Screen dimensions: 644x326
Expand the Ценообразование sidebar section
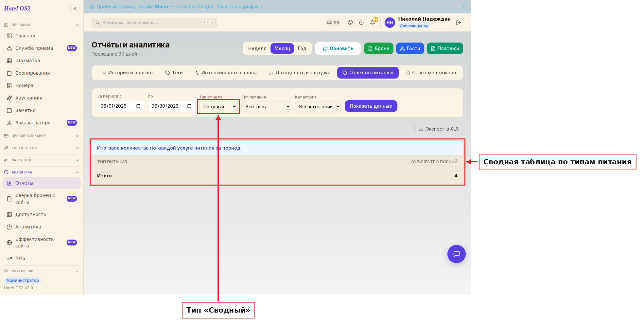tap(42, 136)
